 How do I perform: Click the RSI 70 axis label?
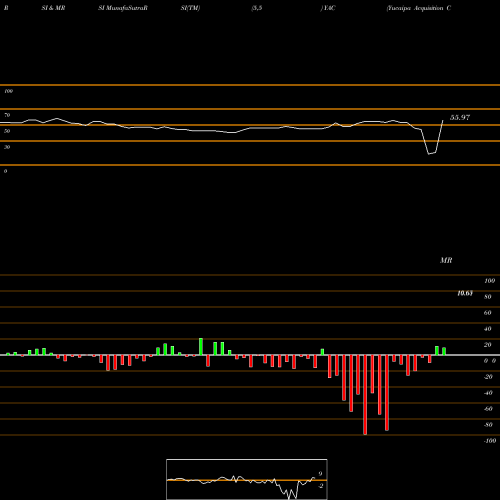7,115
